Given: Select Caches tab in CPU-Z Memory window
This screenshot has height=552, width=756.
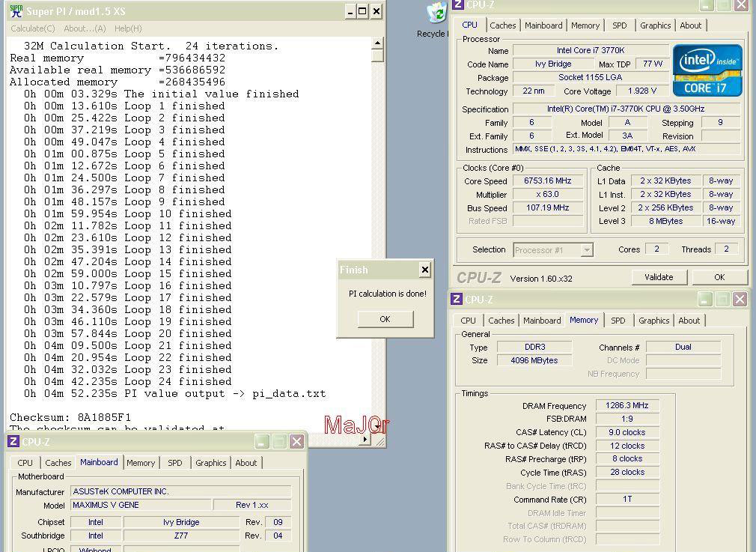Looking at the screenshot, I should tap(501, 321).
